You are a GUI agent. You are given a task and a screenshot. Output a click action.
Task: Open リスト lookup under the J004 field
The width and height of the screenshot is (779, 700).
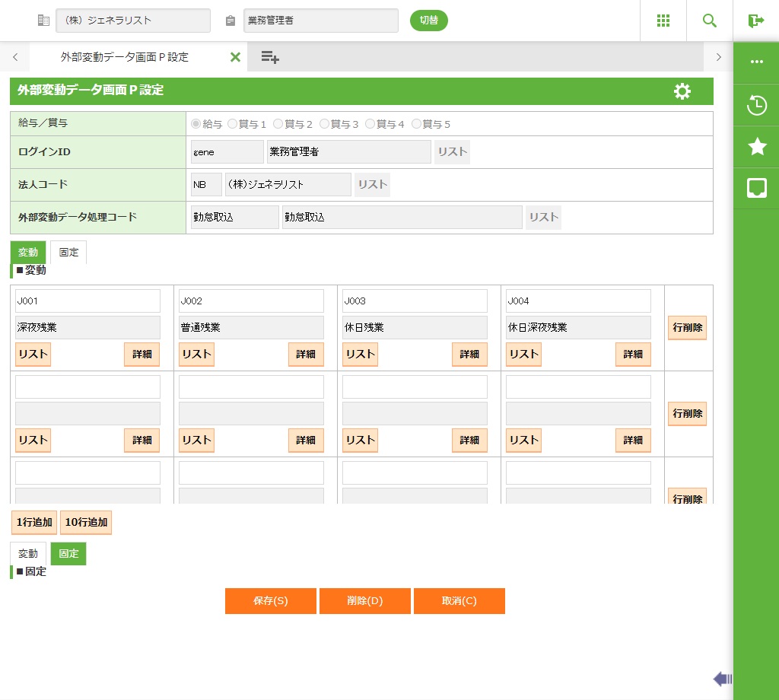[x=523, y=354]
